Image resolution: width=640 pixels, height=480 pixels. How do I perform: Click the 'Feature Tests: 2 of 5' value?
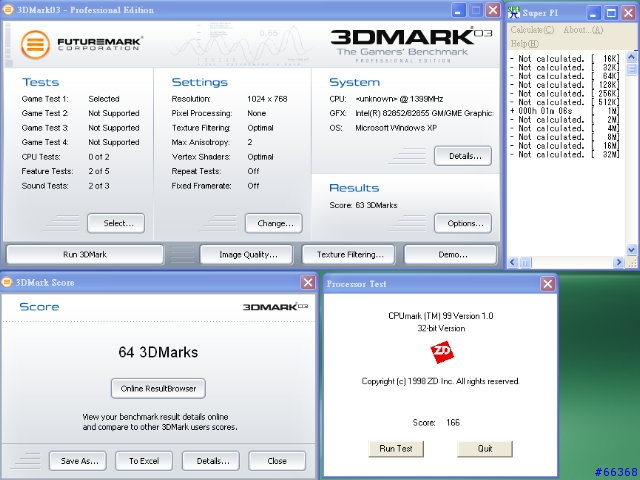pyautogui.click(x=99, y=171)
